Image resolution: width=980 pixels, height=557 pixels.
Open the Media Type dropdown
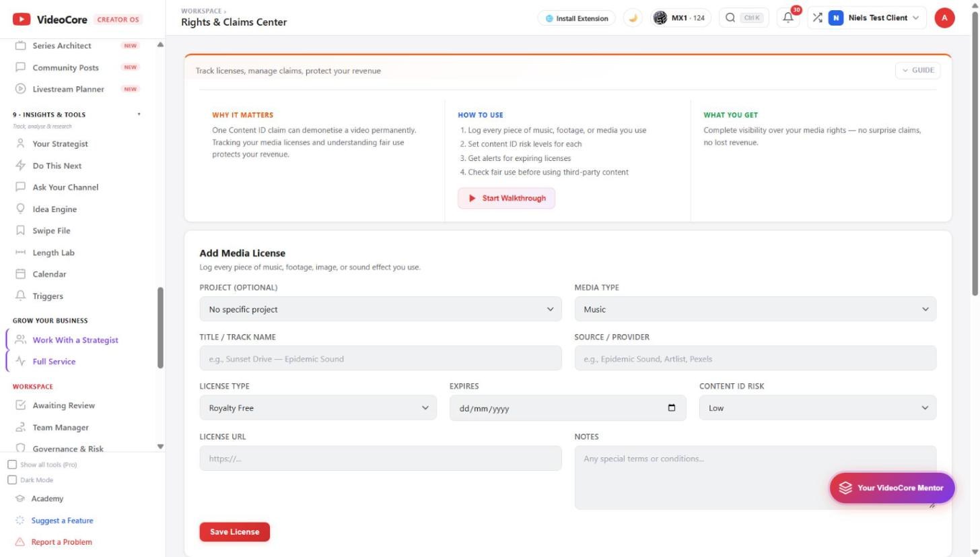[755, 309]
